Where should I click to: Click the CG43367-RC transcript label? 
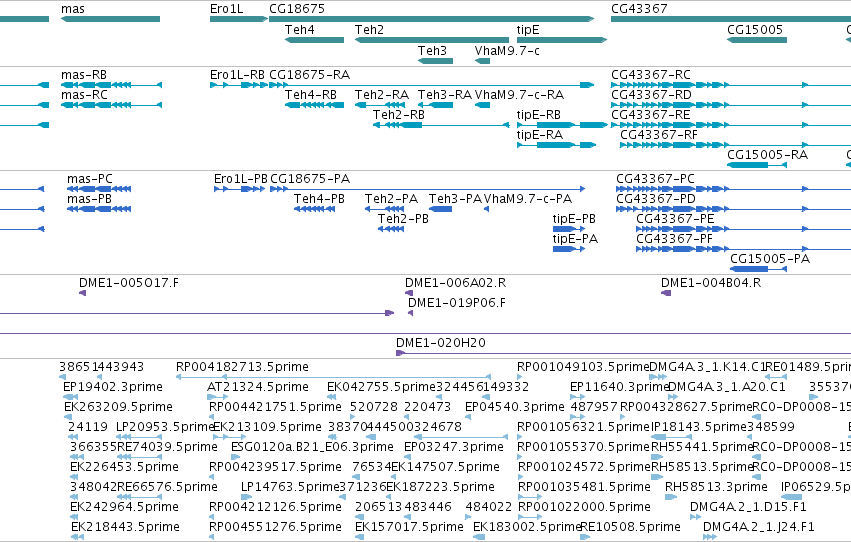click(x=651, y=75)
